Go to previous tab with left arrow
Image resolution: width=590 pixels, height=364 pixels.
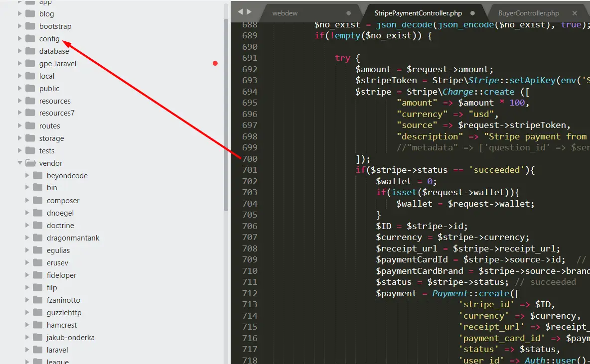[x=241, y=12]
